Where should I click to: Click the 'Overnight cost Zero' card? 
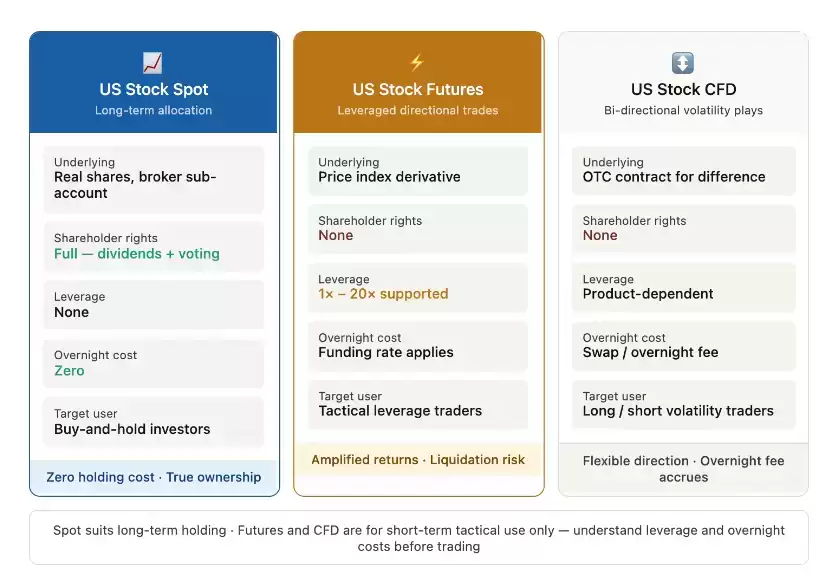click(x=154, y=364)
